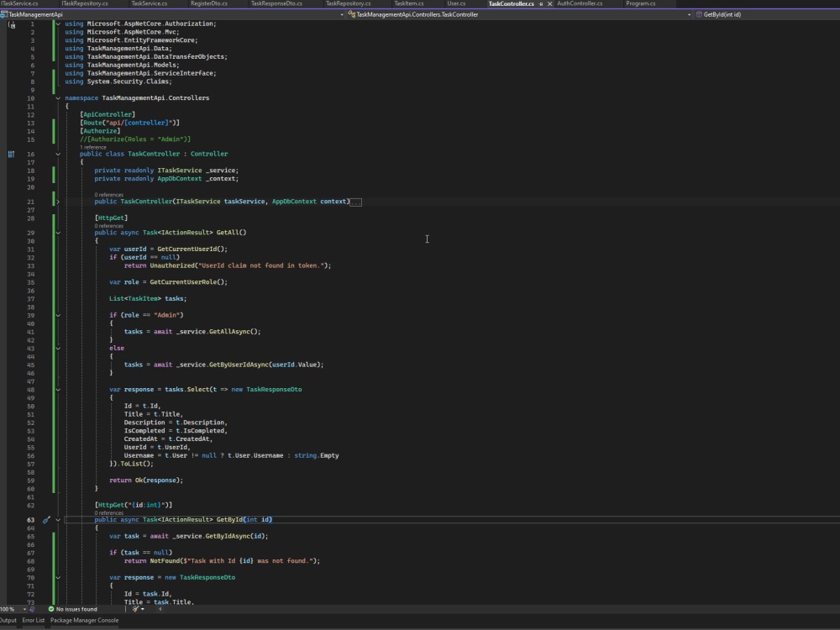Click 'System.Security.Claims' on line 8
Screen dimensions: 840x630
[x=128, y=81]
